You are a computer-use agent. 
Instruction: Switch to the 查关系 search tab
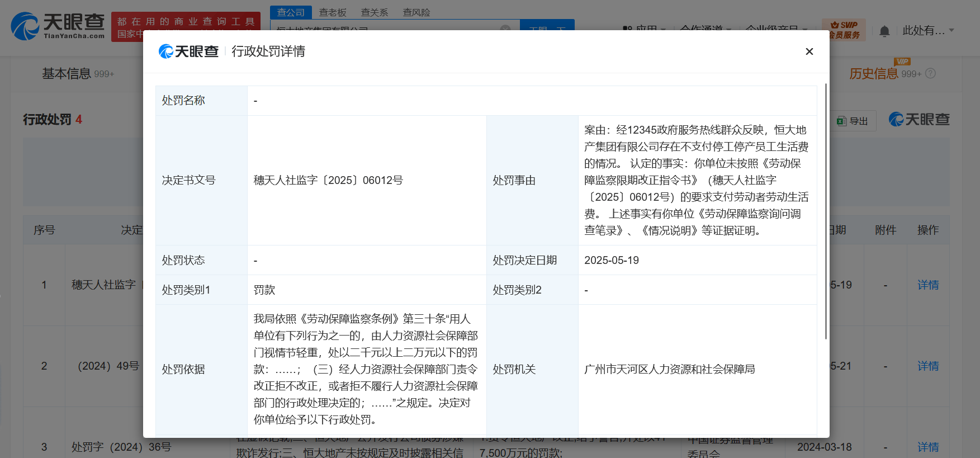(374, 12)
